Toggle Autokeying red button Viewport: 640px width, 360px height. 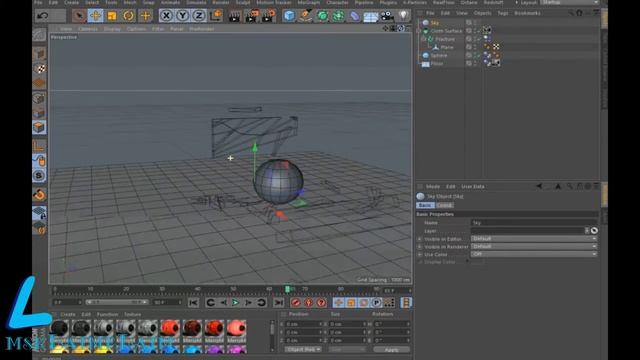pos(309,303)
